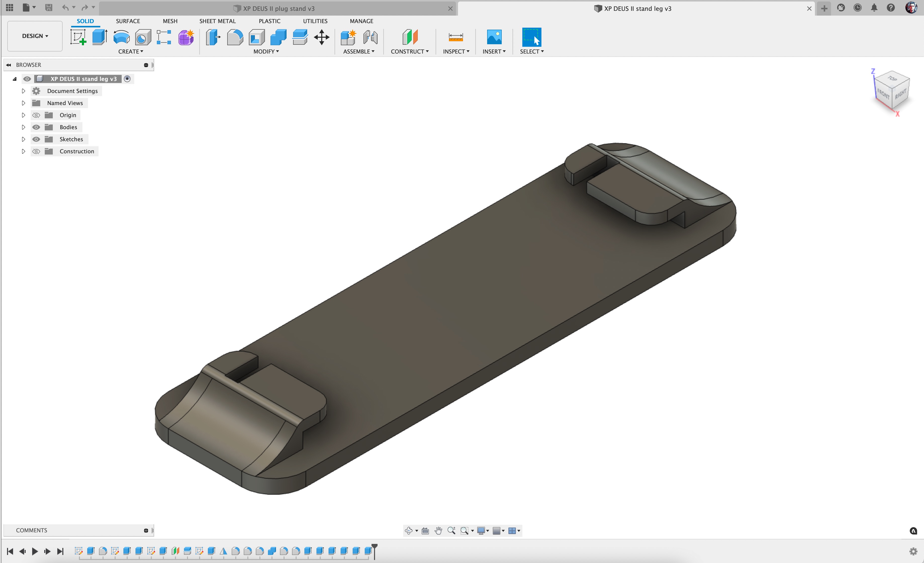Select the Shell tool icon
Image resolution: width=924 pixels, height=563 pixels.
tap(256, 37)
